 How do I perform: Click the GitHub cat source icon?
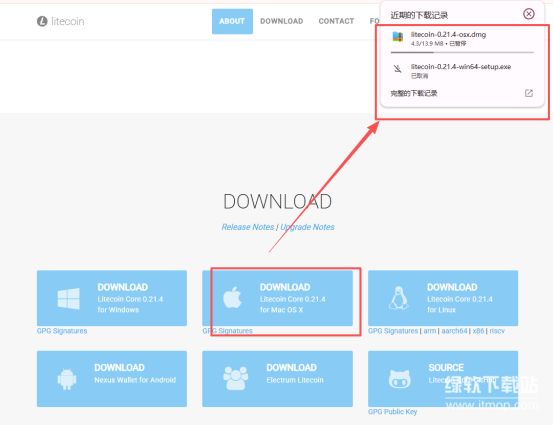(x=399, y=379)
